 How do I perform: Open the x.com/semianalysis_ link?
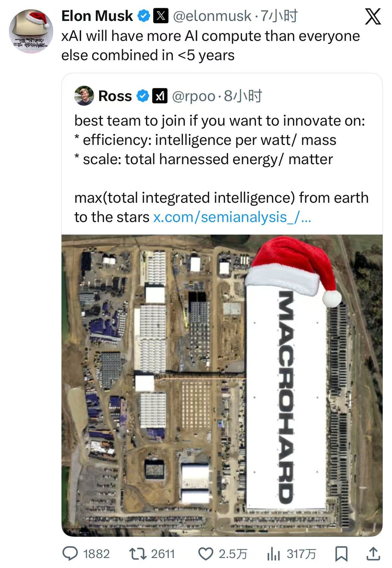click(232, 217)
